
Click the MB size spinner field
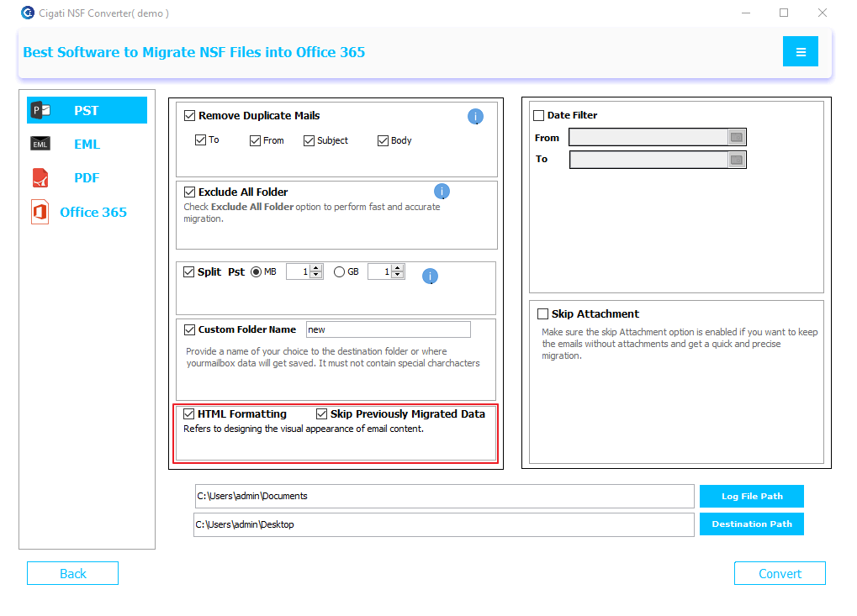[x=304, y=271]
